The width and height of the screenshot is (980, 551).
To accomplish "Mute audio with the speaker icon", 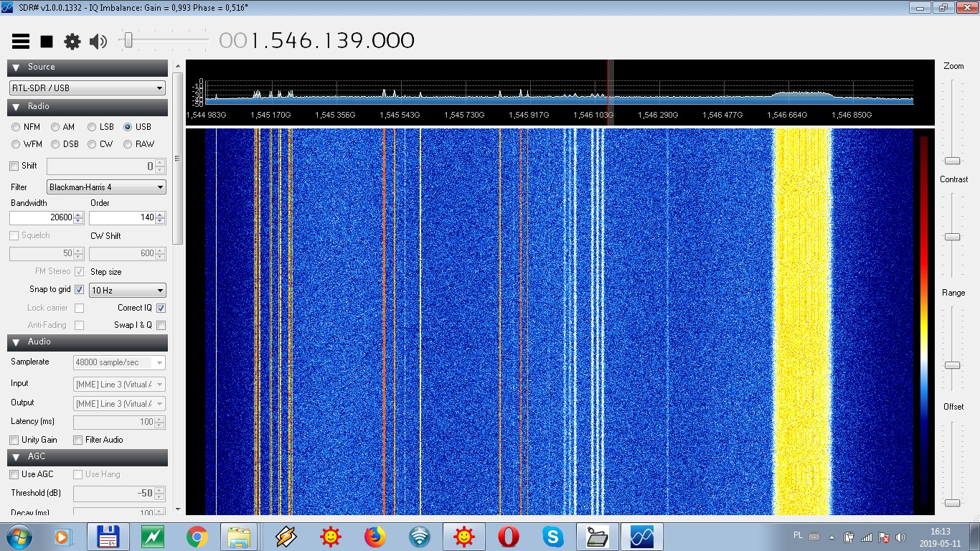I will tap(98, 42).
